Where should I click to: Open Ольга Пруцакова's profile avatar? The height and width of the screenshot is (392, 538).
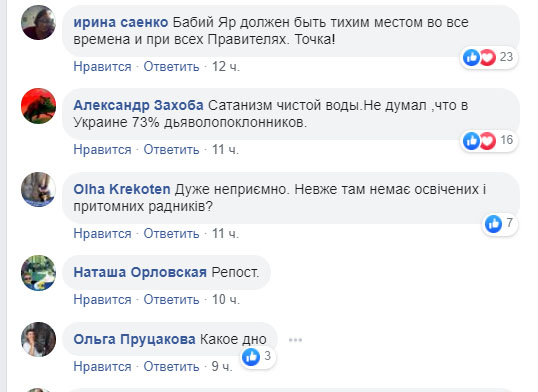click(38, 339)
